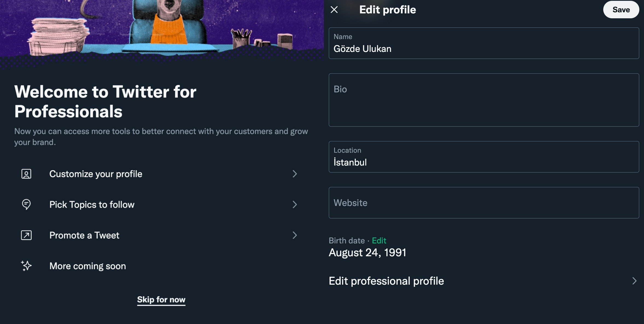Select the Promote a Tweet option

pos(84,235)
